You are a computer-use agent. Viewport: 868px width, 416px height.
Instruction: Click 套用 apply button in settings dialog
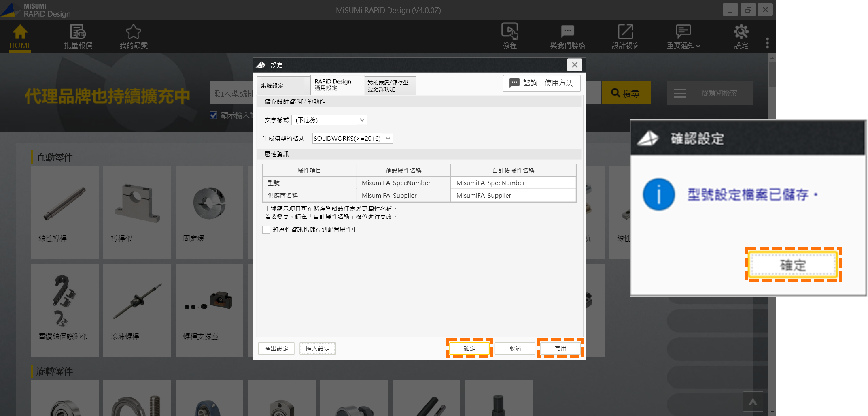point(560,348)
